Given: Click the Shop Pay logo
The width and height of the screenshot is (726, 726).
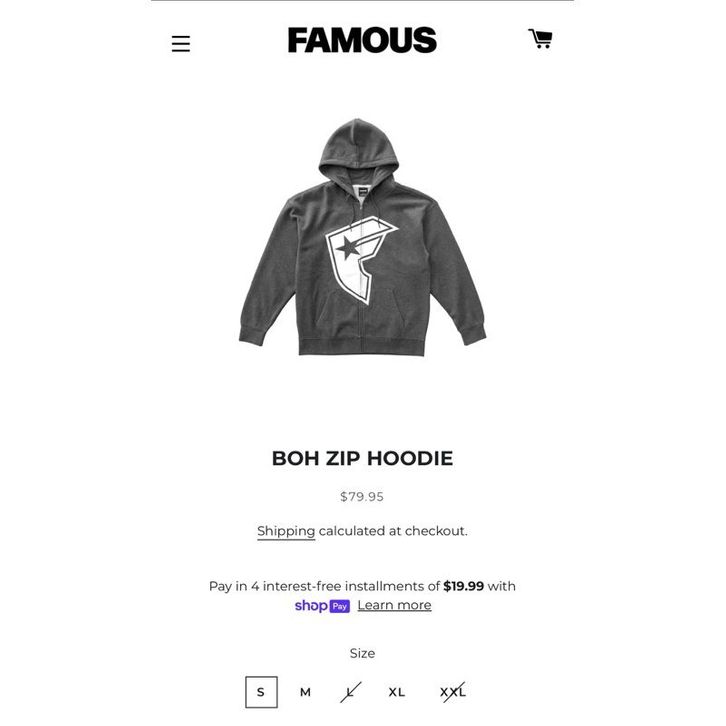Looking at the screenshot, I should [322, 606].
